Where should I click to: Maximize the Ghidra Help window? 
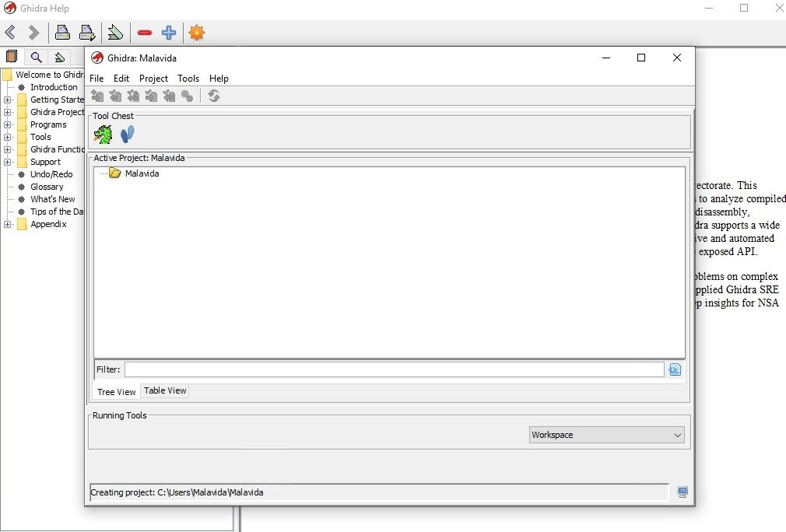coord(744,8)
